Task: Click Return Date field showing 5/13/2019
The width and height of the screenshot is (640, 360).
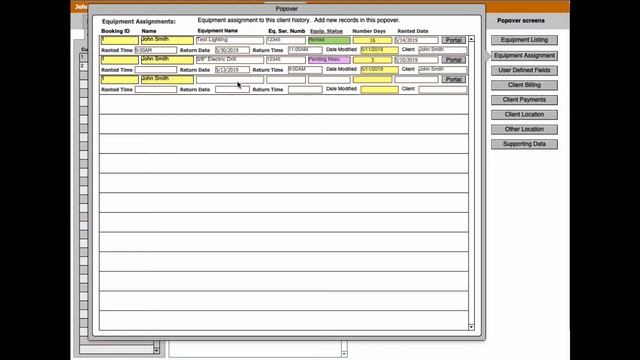Action: coord(232,70)
